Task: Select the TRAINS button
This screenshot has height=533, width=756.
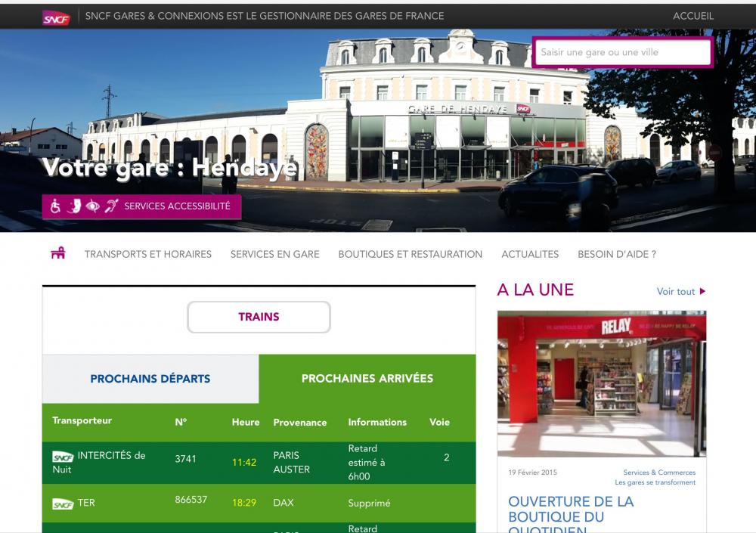Action: tap(259, 317)
